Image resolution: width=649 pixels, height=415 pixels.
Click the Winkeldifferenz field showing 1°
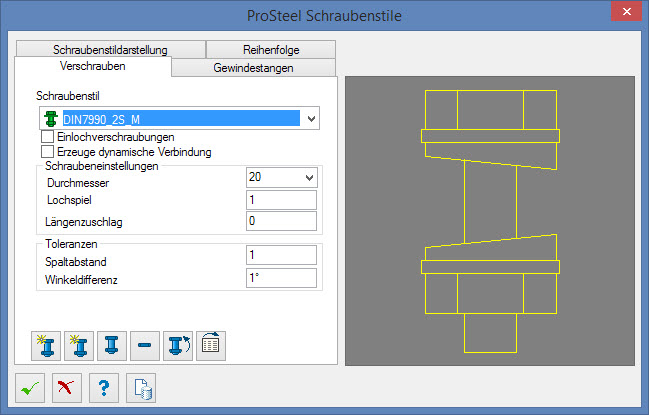(281, 278)
